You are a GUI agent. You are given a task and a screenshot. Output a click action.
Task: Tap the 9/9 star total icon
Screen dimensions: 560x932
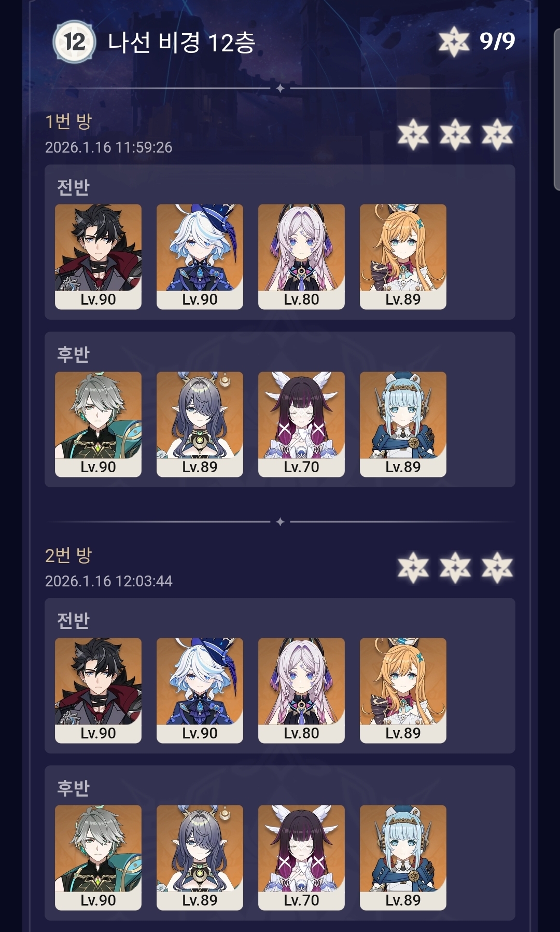[454, 42]
